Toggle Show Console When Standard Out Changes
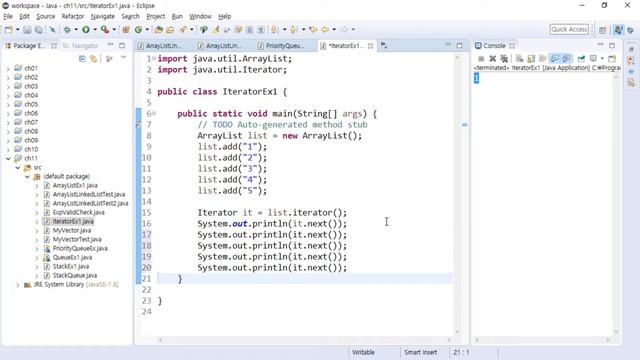This screenshot has width=640, height=360. 554,59
